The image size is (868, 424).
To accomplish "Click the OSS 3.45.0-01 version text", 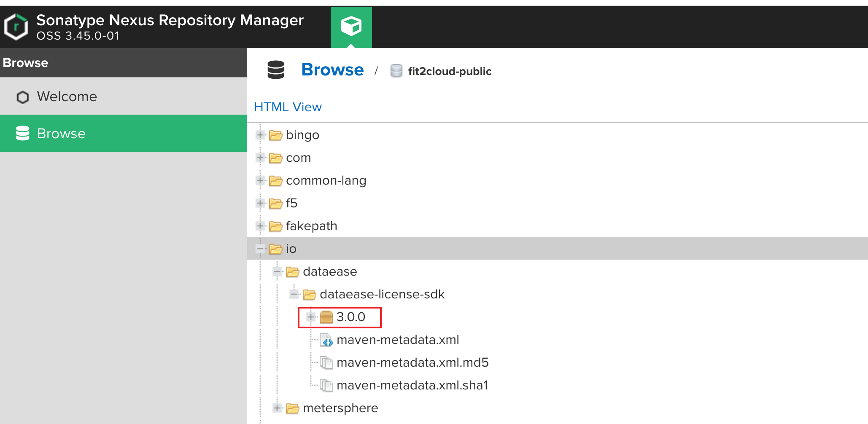I will click(x=78, y=36).
